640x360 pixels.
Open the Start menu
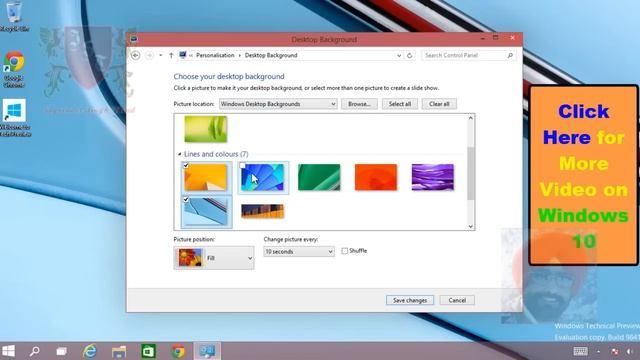8,351
